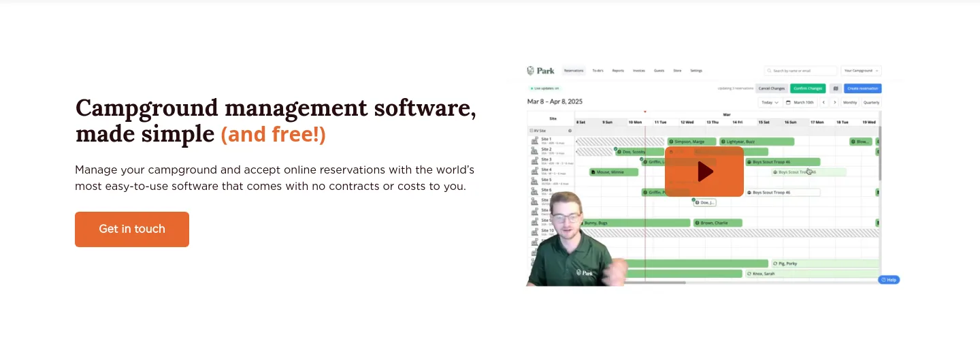Screen dimensions: 980x354
Task: Go to the Guests tab in the preview
Action: 659,71
